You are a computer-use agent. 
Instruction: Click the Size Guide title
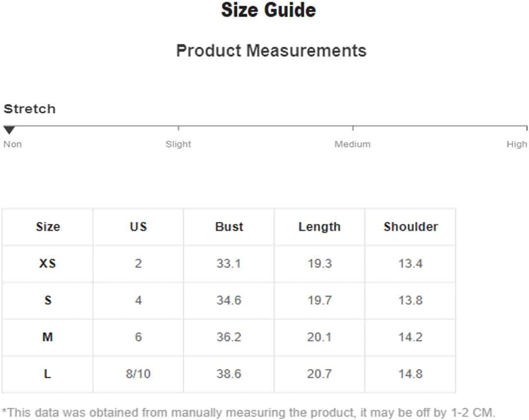pos(269,10)
